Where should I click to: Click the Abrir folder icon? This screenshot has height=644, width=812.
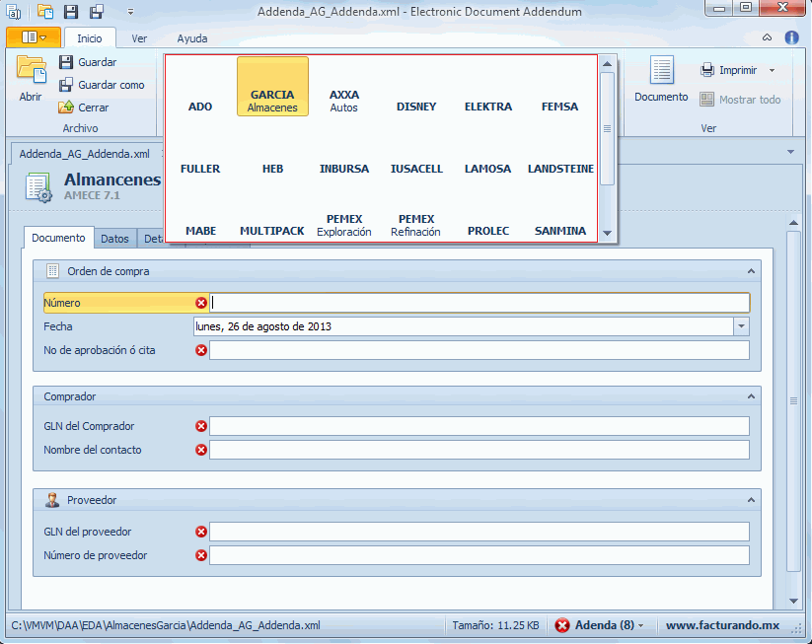tap(31, 73)
